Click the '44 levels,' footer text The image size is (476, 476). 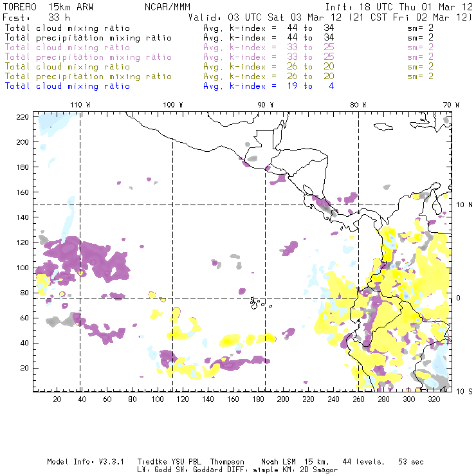click(x=363, y=462)
